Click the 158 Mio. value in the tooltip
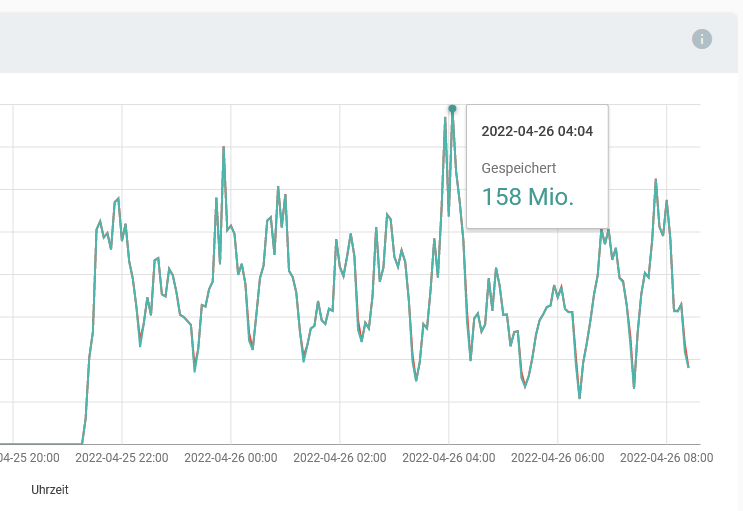This screenshot has width=743, height=511. [x=527, y=196]
